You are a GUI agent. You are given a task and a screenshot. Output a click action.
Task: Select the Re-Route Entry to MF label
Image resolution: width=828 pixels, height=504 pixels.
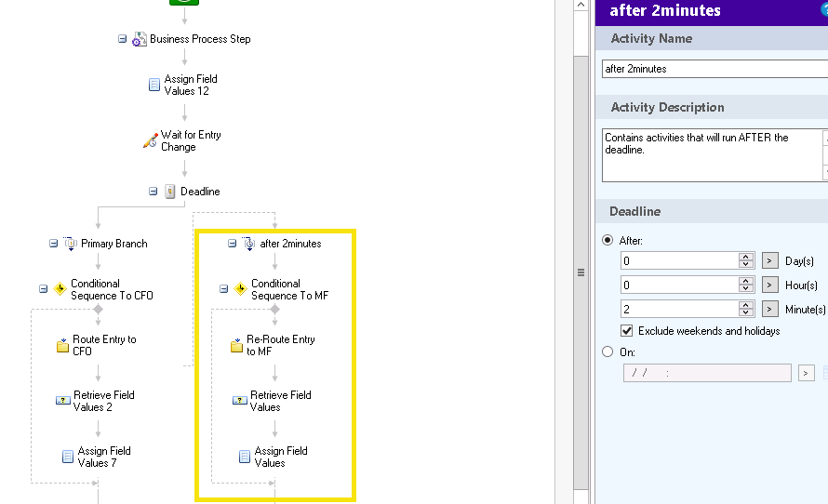[x=280, y=345]
